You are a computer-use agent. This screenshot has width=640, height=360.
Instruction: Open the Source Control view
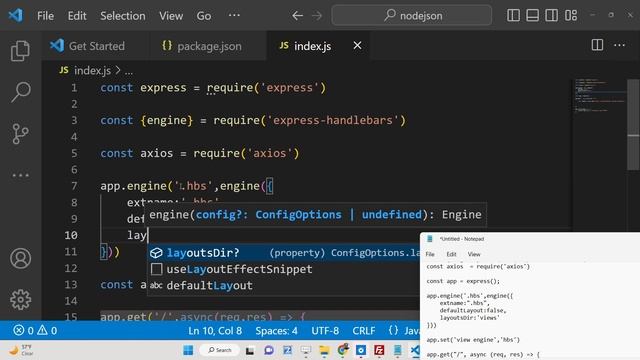(20, 133)
